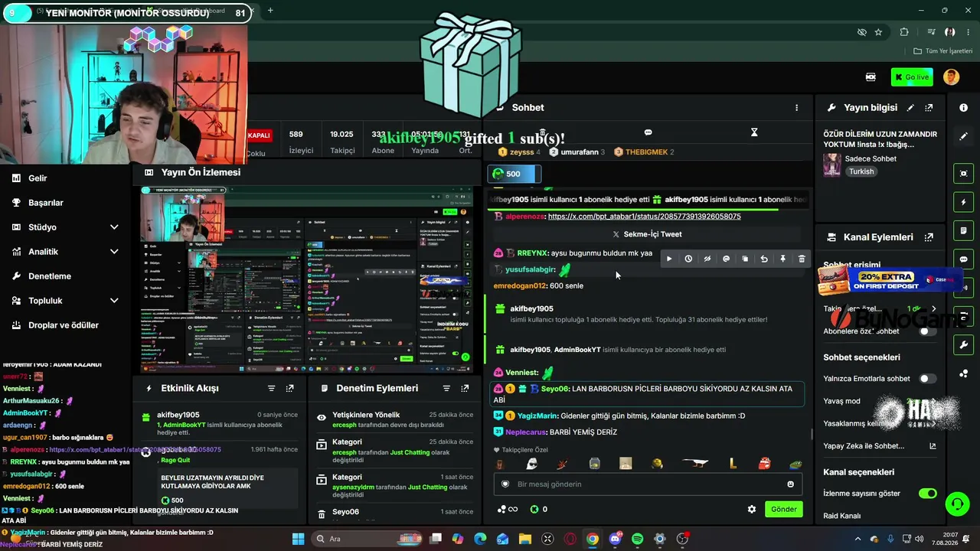Toggle Abonelere özel sohbet switch
Screen dimensions: 980x551
tap(928, 331)
